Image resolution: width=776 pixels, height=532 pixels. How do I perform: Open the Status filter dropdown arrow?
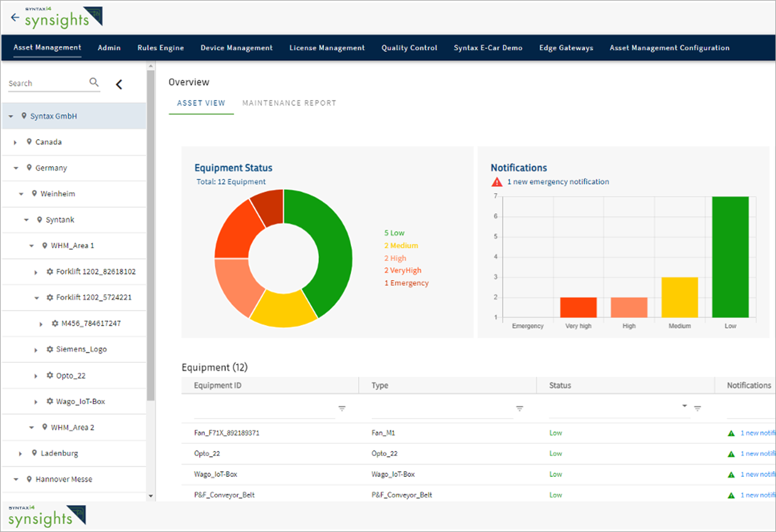684,406
